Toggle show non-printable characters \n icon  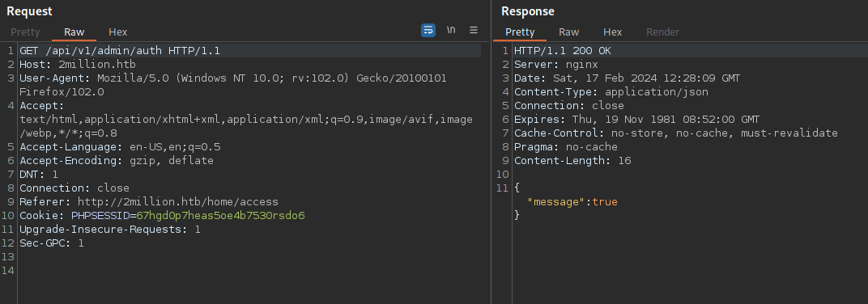[451, 30]
